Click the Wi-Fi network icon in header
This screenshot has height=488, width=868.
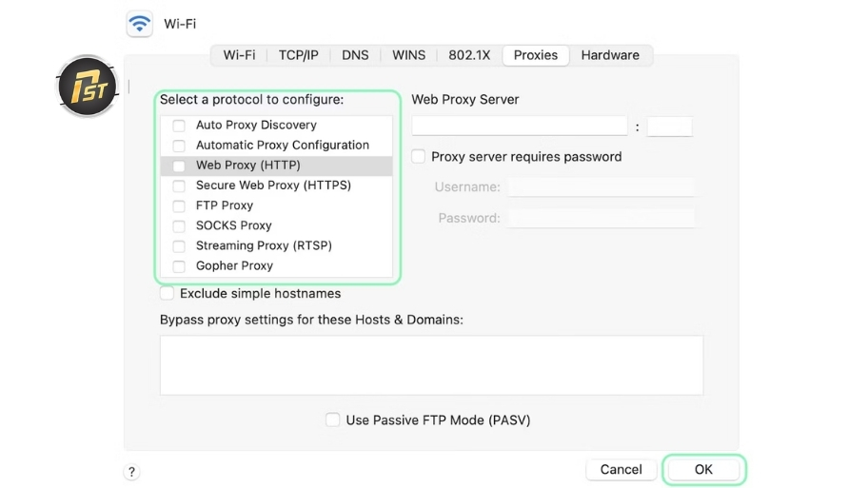(x=140, y=24)
